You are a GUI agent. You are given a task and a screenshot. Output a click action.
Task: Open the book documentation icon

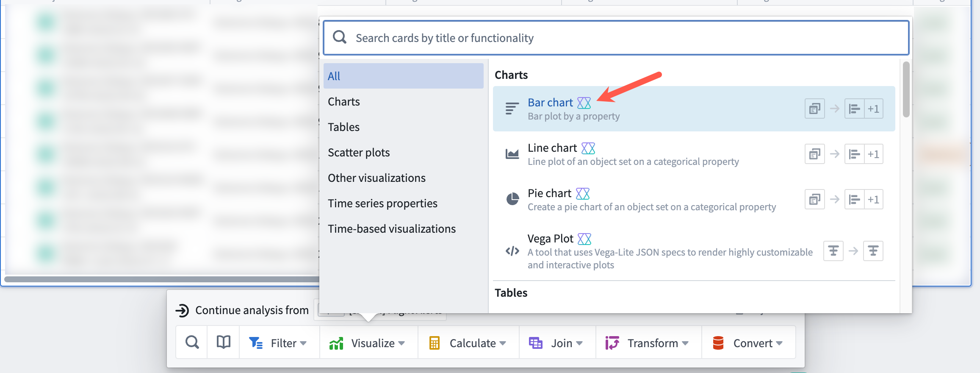pos(223,342)
